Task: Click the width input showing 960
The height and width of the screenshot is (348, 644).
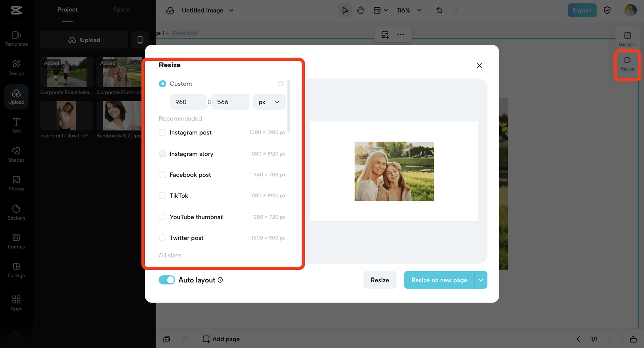Action: tap(188, 102)
